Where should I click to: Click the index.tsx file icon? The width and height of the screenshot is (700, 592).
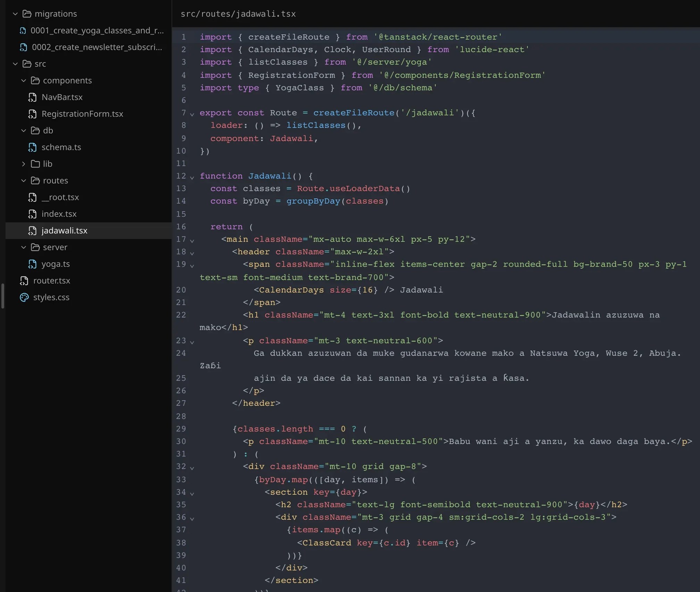tap(32, 214)
